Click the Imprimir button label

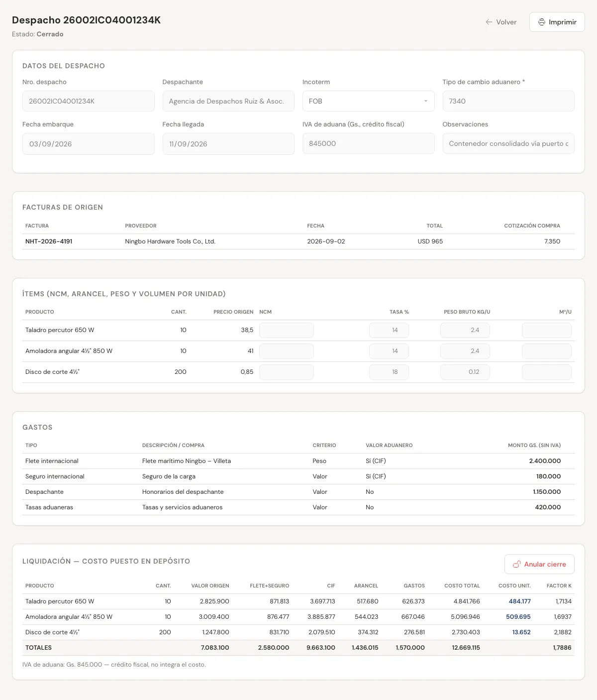pos(563,22)
